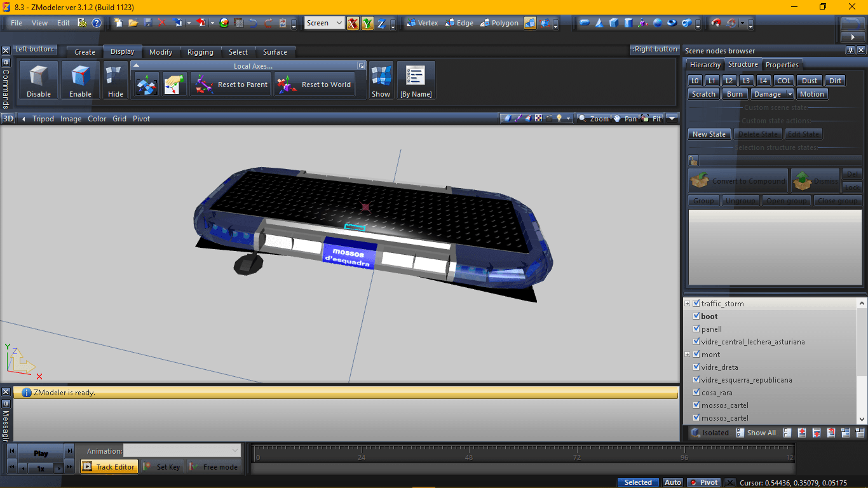The width and height of the screenshot is (868, 488).
Task: Switch to Vertex selection mode
Action: [x=422, y=23]
